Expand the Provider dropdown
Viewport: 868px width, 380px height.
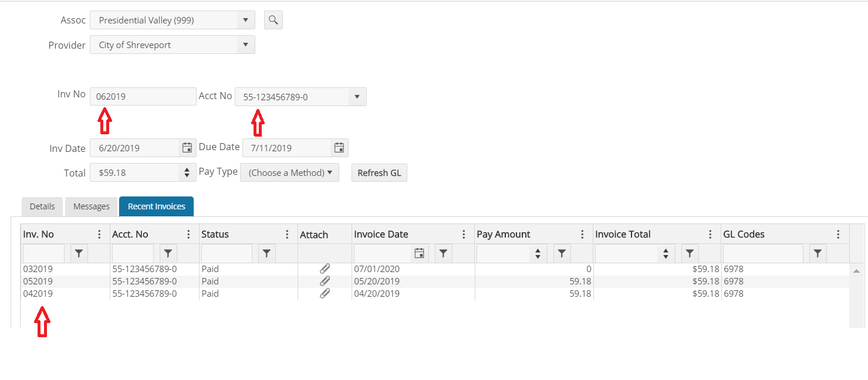[x=246, y=45]
